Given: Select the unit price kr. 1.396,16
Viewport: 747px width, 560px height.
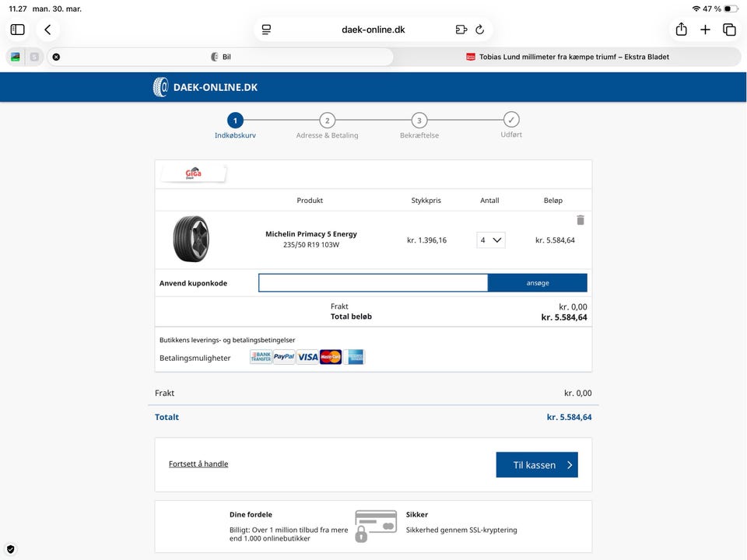Looking at the screenshot, I should point(427,240).
